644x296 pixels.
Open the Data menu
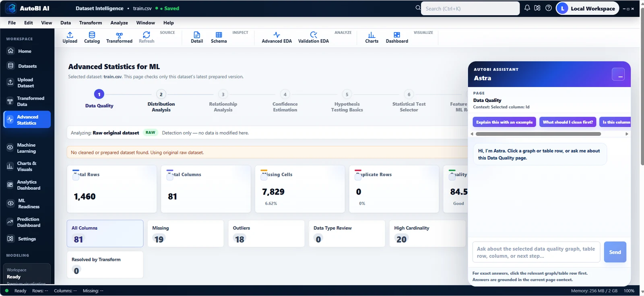66,23
